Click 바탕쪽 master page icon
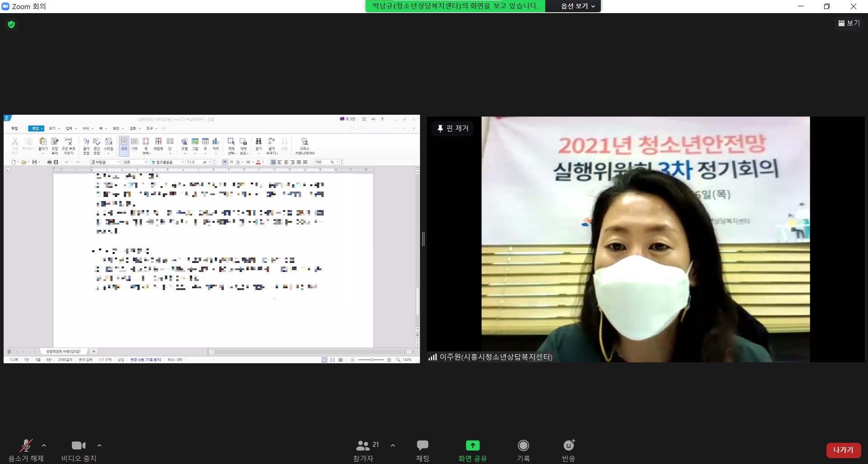868x464 pixels. pyautogui.click(x=158, y=144)
